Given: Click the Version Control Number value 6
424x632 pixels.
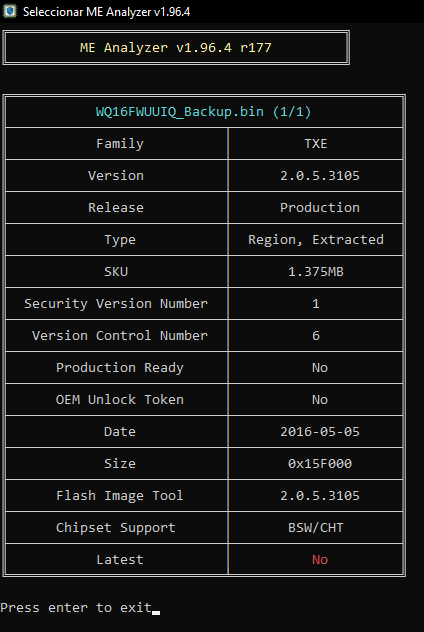Looking at the screenshot, I should tap(316, 335).
